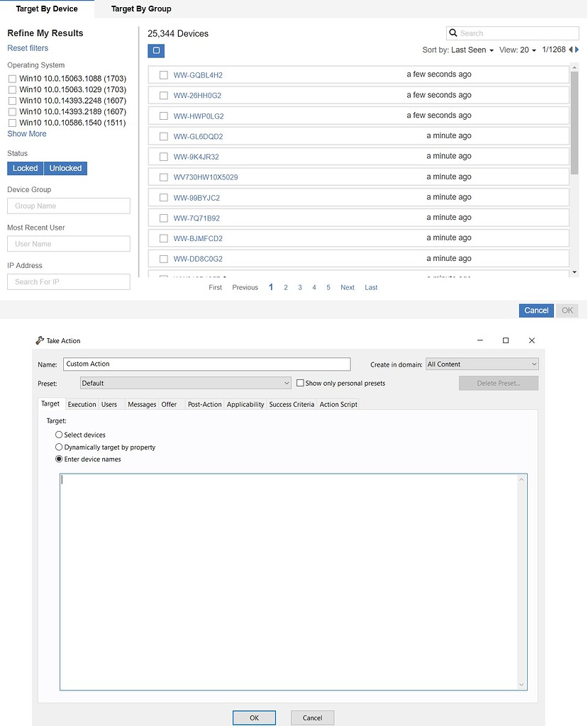Open device WW-26HH0G2
Image resolution: width=588 pixels, height=726 pixels.
coord(199,95)
